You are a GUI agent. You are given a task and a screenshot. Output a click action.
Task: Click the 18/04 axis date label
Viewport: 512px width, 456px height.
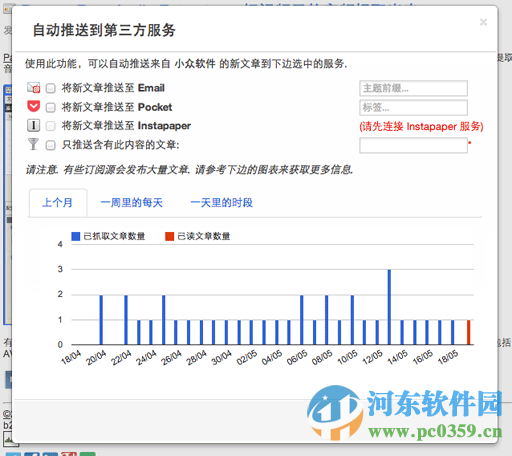[x=71, y=357]
